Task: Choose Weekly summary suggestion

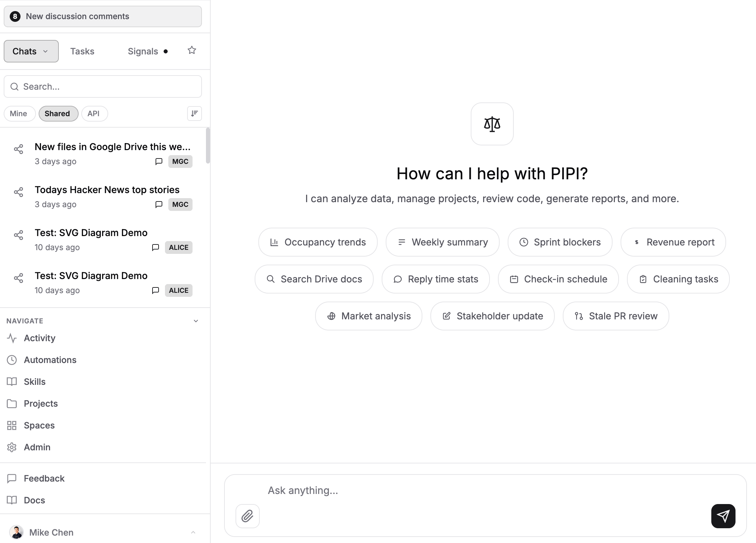Action: 443,242
